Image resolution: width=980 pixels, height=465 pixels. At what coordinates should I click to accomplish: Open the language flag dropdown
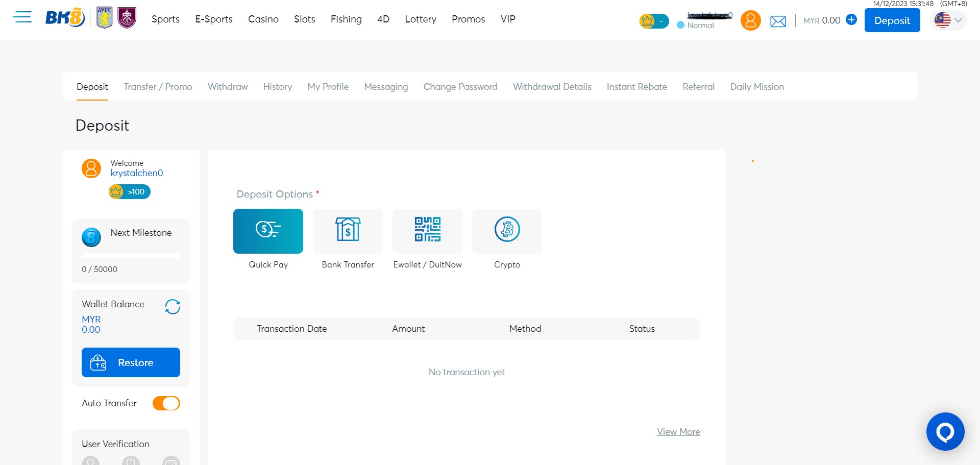[948, 20]
